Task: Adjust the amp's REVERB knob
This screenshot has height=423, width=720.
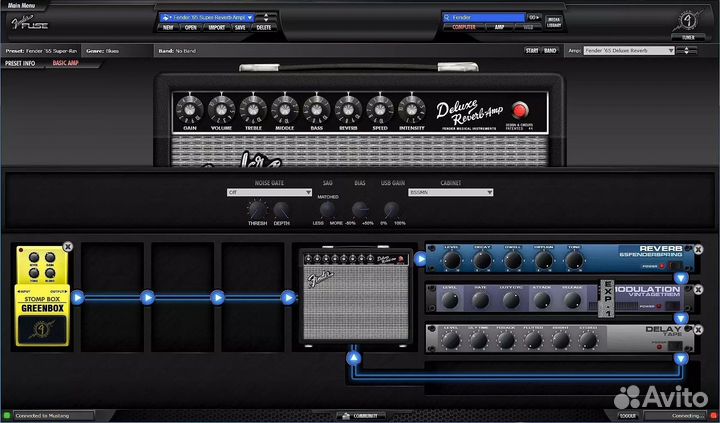Action: [348, 110]
